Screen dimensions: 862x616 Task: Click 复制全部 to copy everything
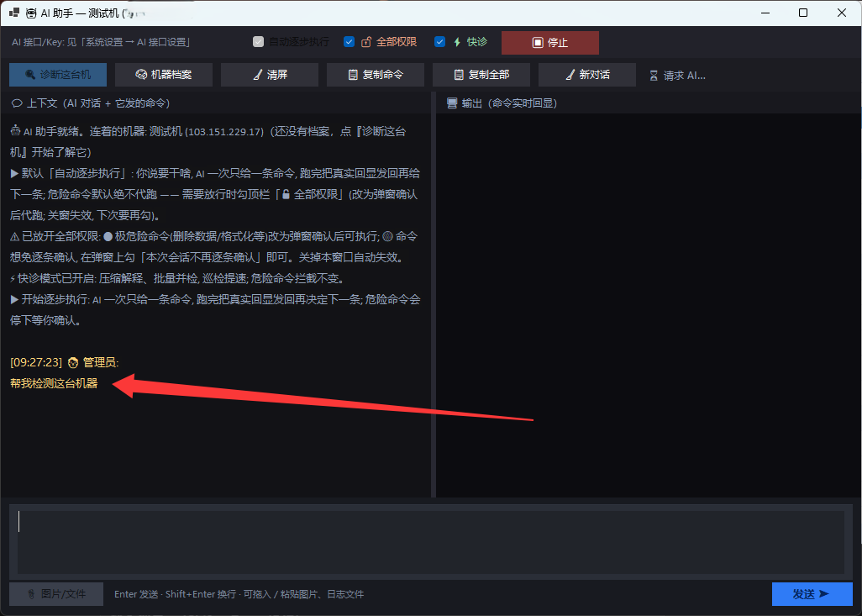[481, 75]
